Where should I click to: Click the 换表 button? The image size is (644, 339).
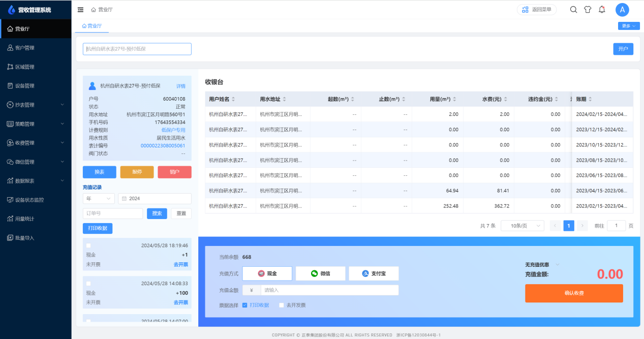[x=100, y=172]
